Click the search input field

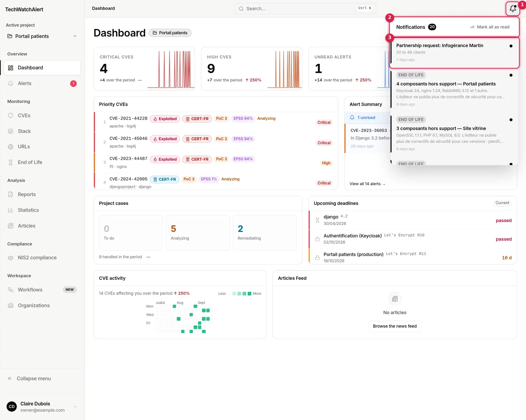tap(305, 9)
